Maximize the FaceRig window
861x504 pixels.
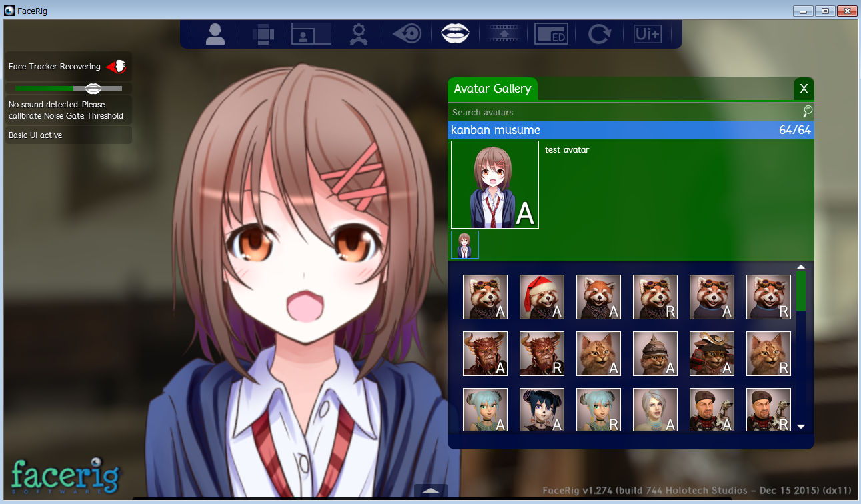[825, 11]
